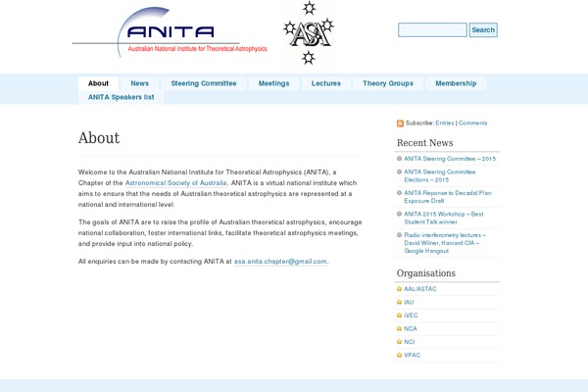Open the NCI organisation link
588x392 pixels.
pos(409,342)
